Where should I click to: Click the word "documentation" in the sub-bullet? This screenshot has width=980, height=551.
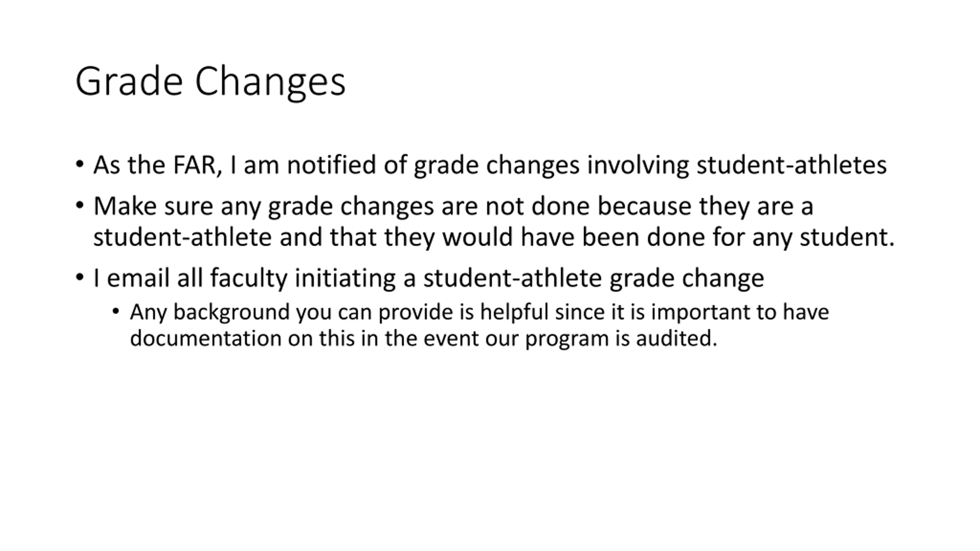click(x=206, y=338)
